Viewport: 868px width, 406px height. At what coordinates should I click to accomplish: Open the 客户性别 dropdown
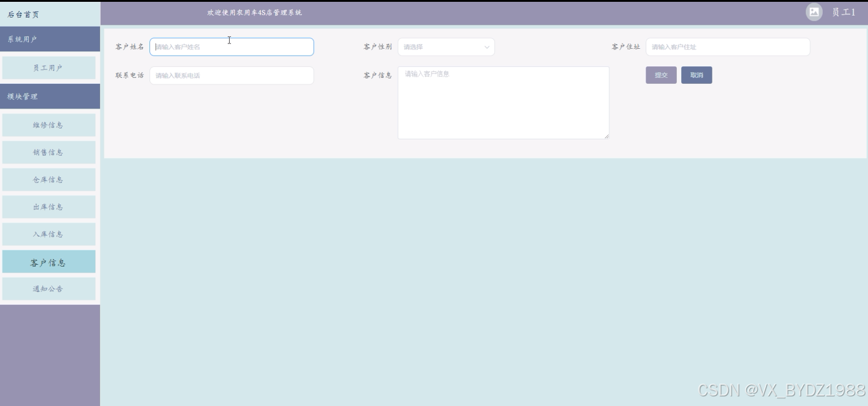[x=446, y=47]
